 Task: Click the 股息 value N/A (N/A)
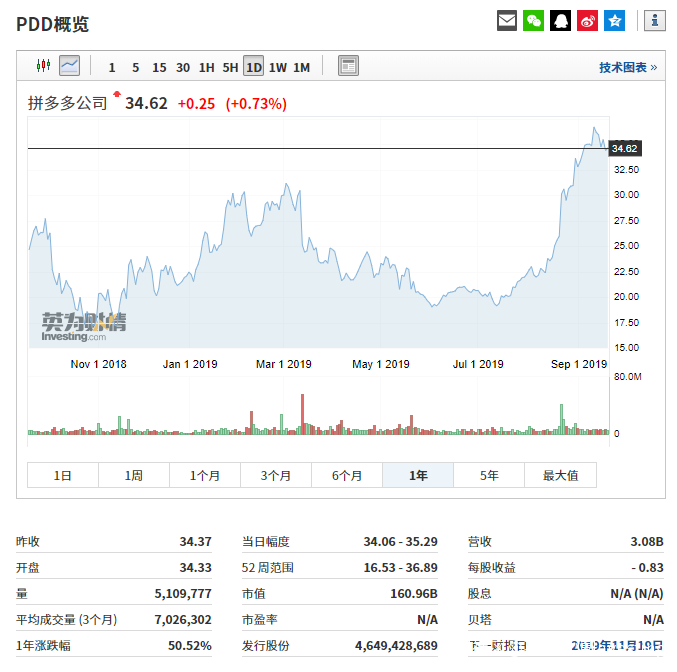pos(637,593)
